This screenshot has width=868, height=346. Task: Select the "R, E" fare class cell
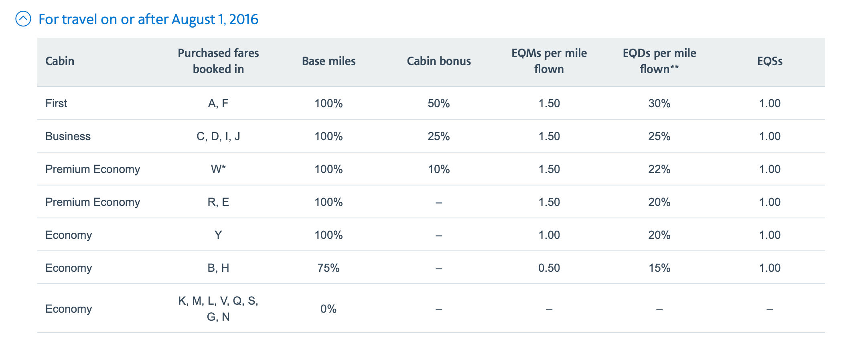point(218,202)
